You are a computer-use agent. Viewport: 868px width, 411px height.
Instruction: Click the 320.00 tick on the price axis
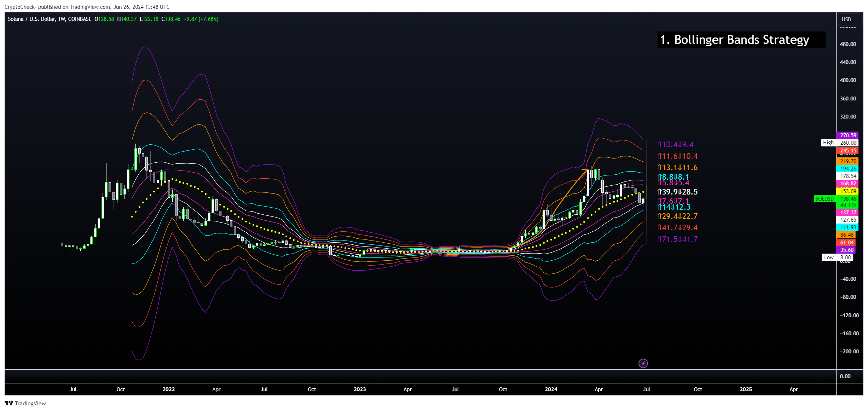click(848, 117)
